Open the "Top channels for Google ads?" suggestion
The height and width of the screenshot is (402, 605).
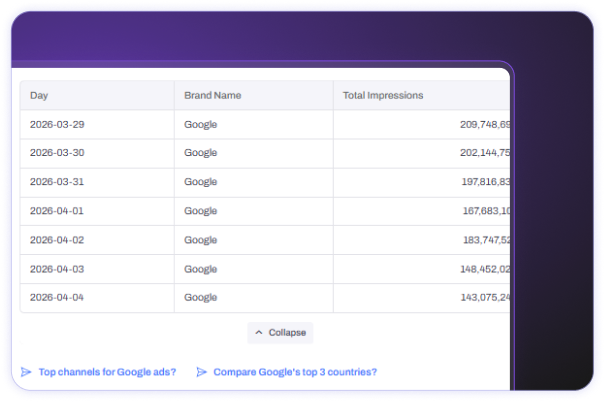pyautogui.click(x=107, y=372)
